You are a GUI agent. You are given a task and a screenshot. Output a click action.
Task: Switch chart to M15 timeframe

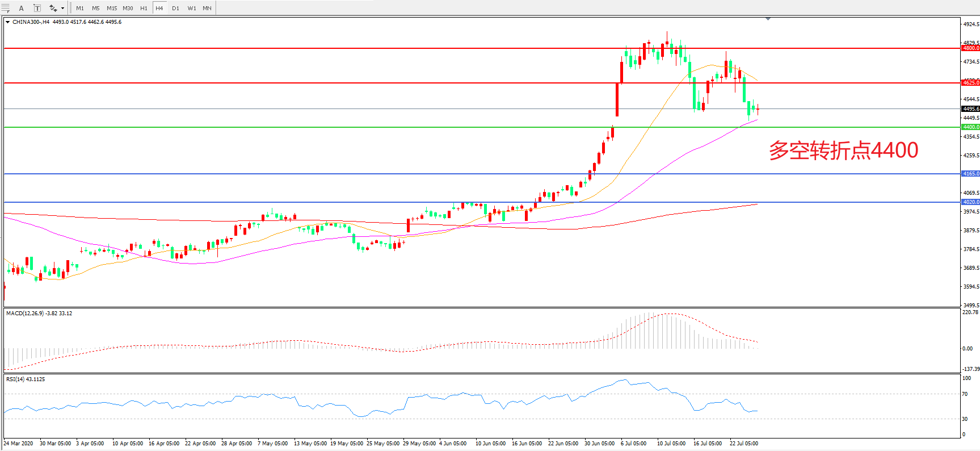click(112, 8)
